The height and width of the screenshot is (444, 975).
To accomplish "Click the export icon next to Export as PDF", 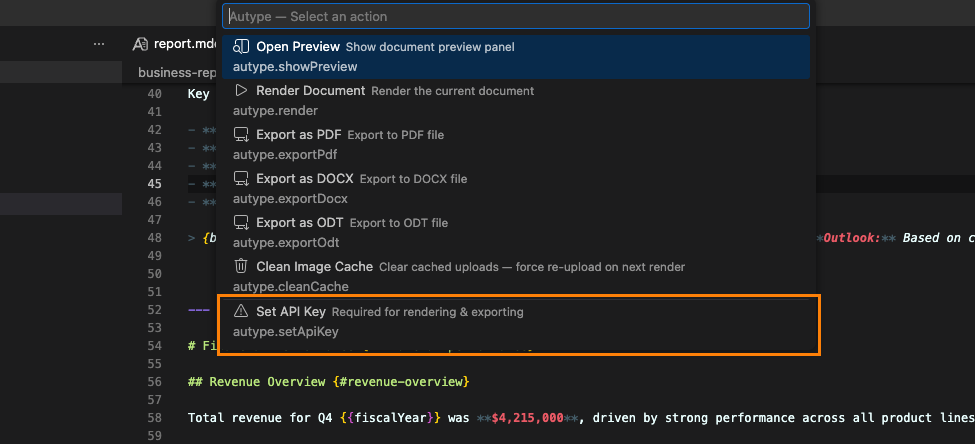I will [241, 135].
